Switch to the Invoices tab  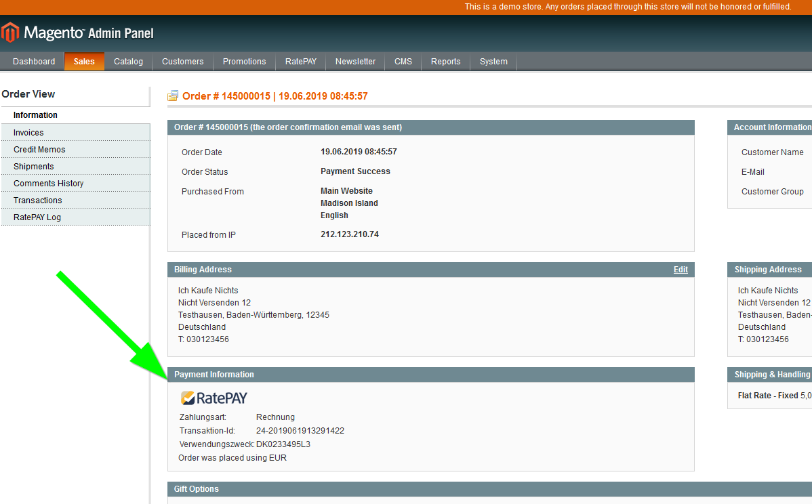click(x=28, y=133)
